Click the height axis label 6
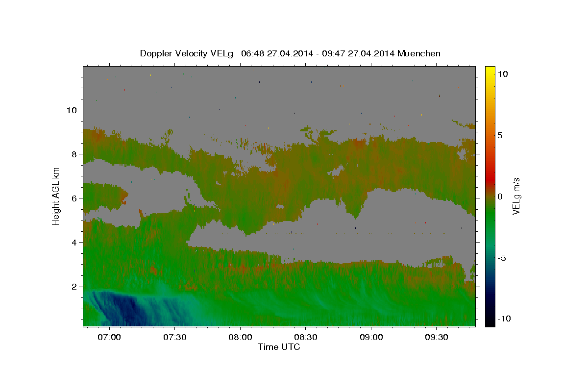The width and height of the screenshot is (588, 392). tap(73, 198)
